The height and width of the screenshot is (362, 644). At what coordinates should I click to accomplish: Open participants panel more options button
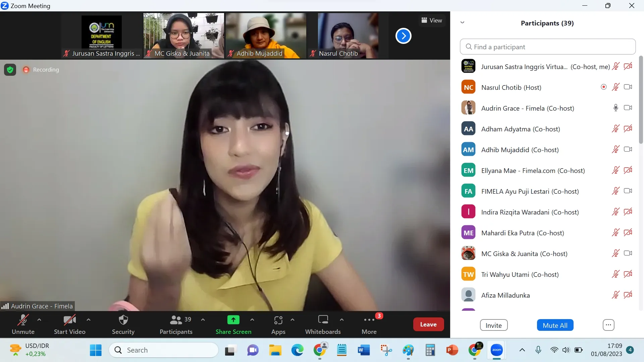[608, 325]
